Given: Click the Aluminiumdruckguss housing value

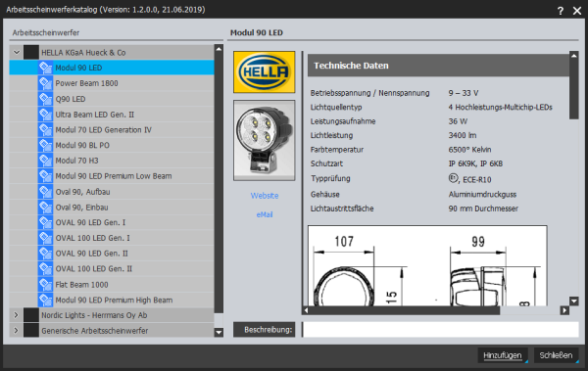Looking at the screenshot, I should point(482,194).
